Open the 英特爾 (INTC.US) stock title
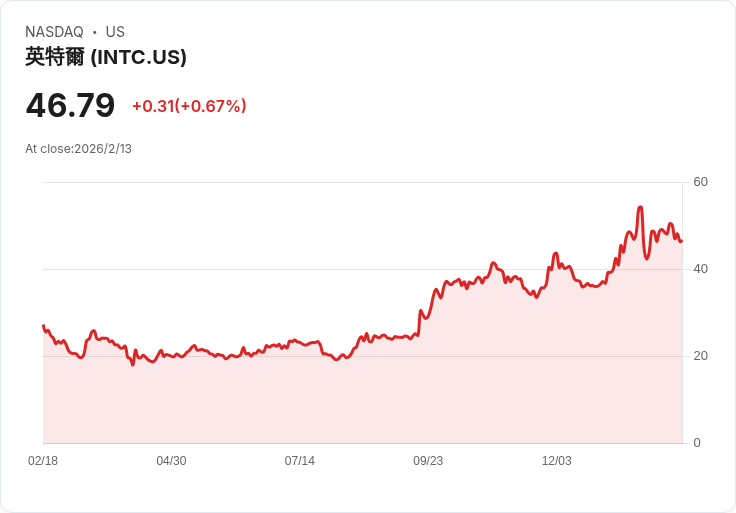Image resolution: width=736 pixels, height=513 pixels. (x=106, y=57)
